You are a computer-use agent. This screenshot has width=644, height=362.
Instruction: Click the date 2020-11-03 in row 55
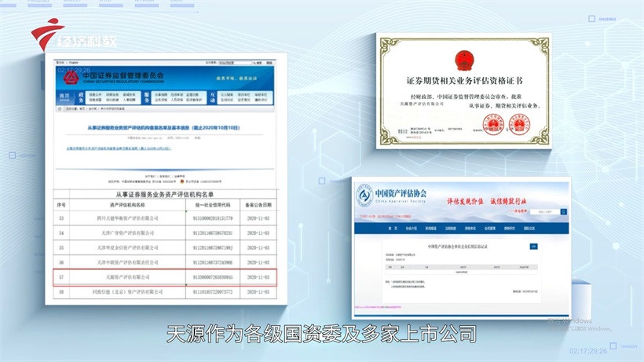pos(258,248)
